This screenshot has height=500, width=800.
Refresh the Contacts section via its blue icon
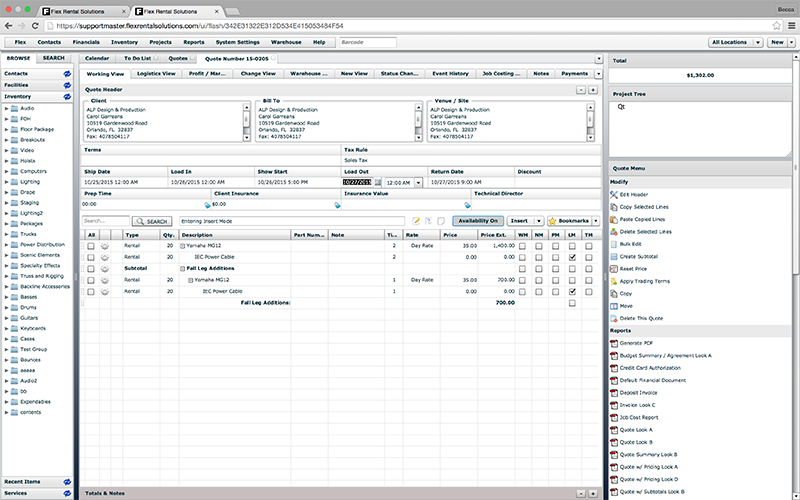pos(67,74)
